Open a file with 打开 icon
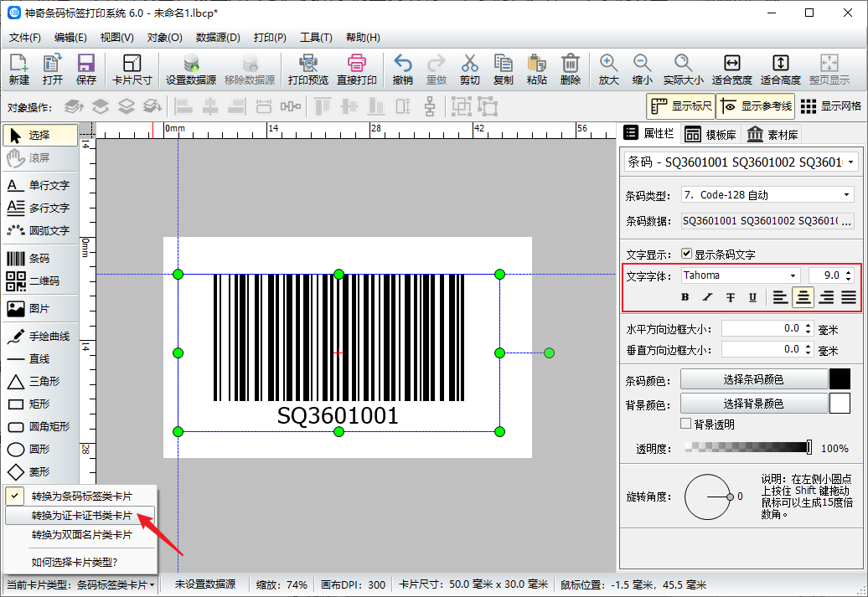 point(53,69)
